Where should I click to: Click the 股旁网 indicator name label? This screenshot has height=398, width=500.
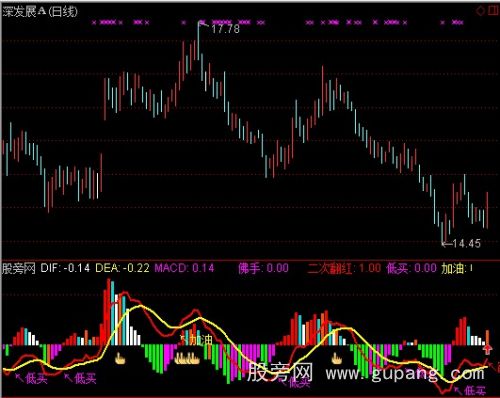[19, 268]
